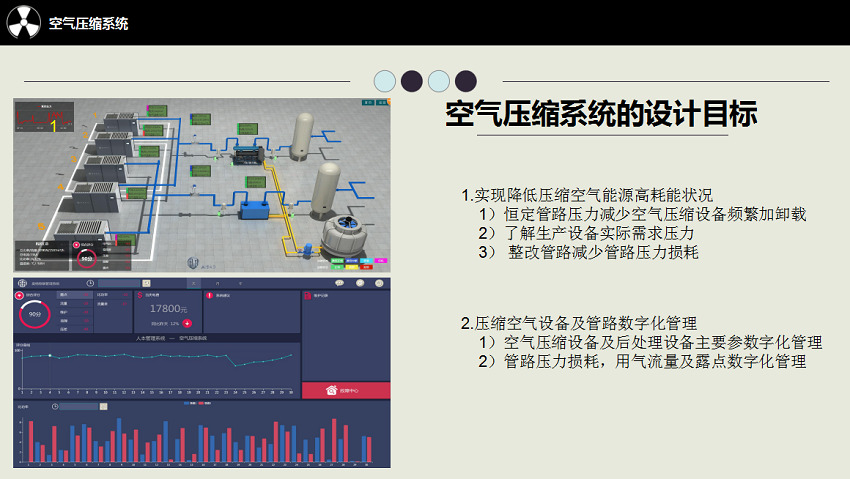Click the date field above the bar chart

[x=80, y=407]
